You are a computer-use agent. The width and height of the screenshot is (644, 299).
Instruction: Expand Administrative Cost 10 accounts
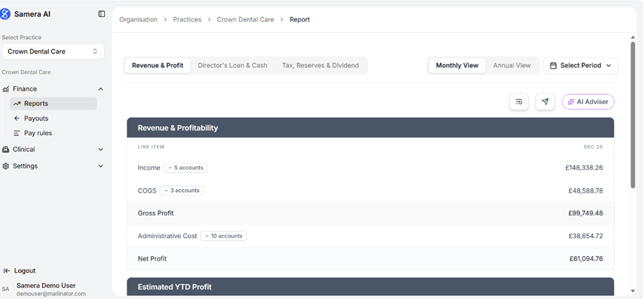point(223,236)
